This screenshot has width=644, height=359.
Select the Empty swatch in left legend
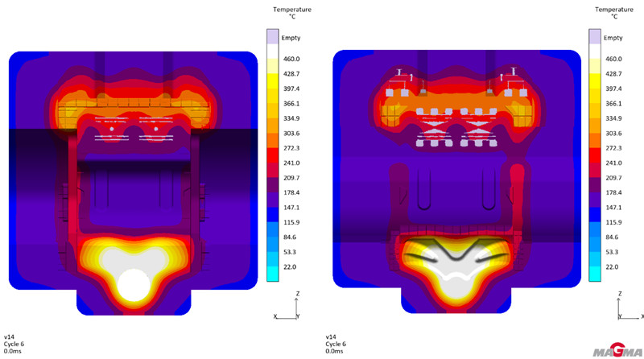pos(272,36)
